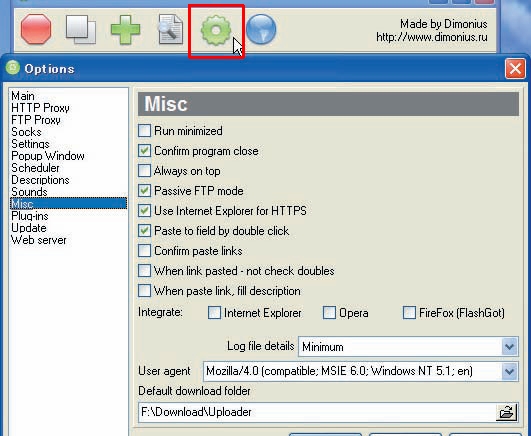Click the document magnifier log icon

[x=170, y=29]
